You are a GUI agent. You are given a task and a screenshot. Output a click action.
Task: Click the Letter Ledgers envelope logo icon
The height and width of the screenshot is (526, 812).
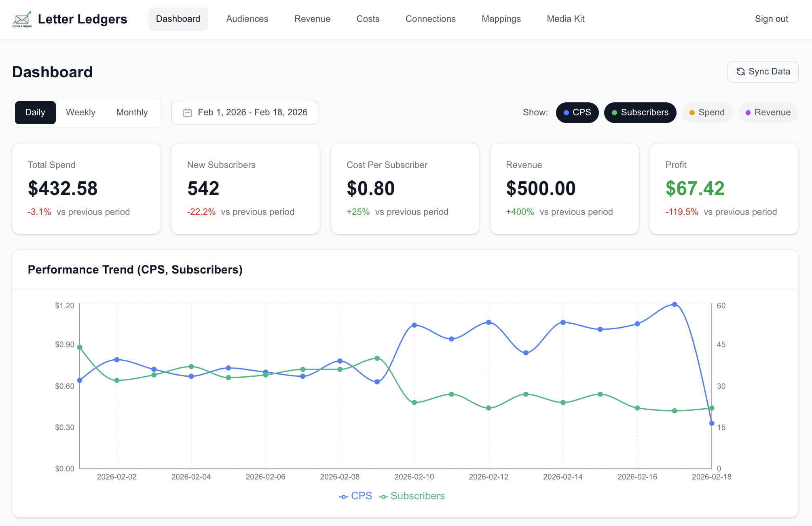tap(22, 19)
